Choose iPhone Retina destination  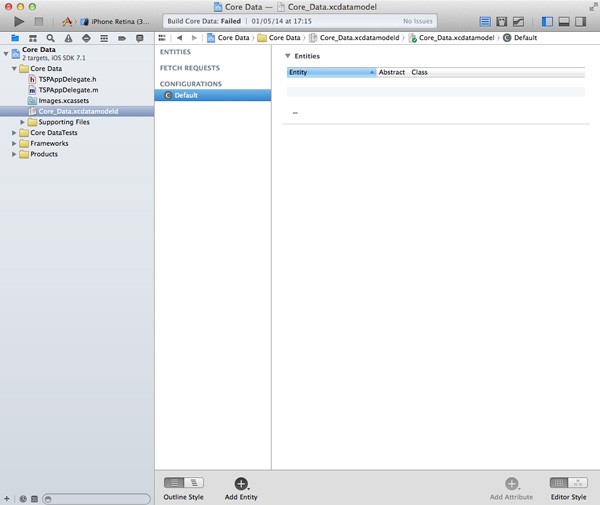(x=116, y=21)
